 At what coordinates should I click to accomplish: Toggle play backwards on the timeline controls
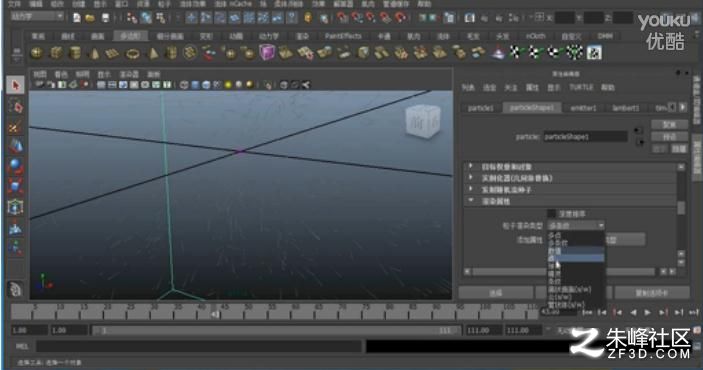pos(633,312)
